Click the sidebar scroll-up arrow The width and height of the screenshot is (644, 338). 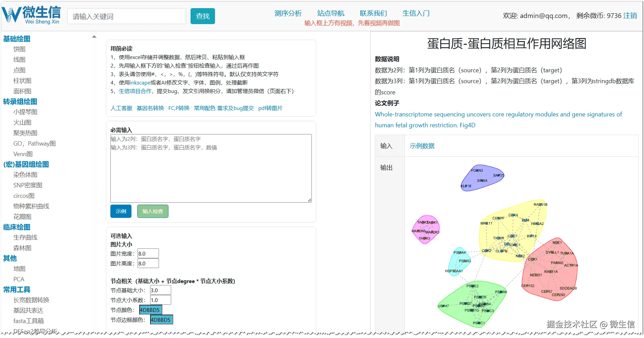click(94, 37)
